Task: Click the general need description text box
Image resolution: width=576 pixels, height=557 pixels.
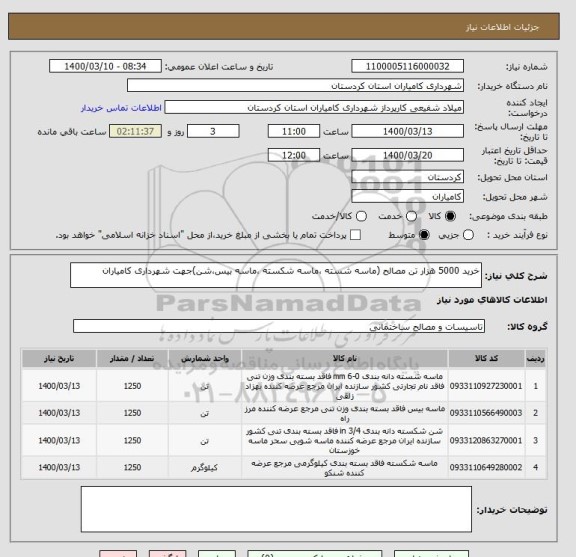Action: [x=276, y=275]
